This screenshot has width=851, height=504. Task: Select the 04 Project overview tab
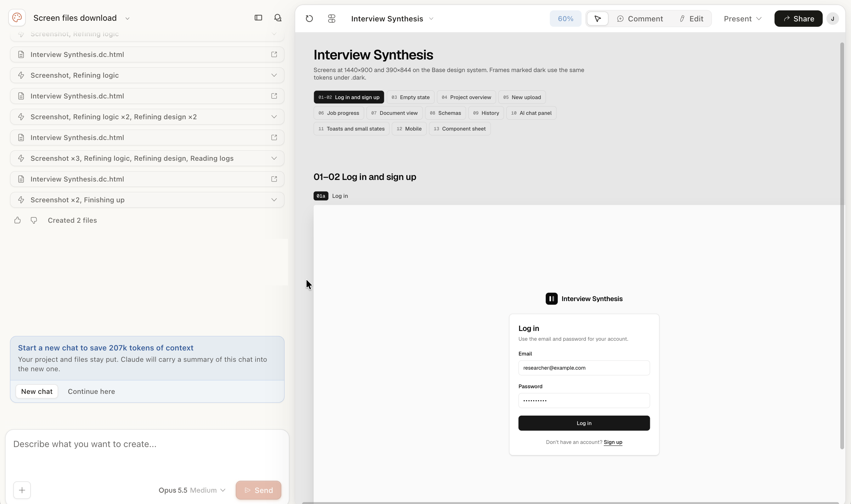click(466, 97)
